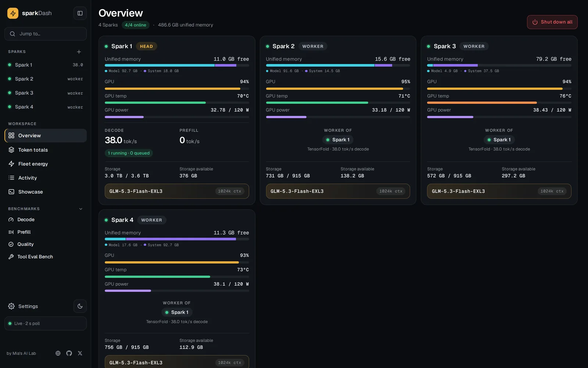Open the website globe icon link
This screenshot has height=368, width=588.
coord(58,353)
